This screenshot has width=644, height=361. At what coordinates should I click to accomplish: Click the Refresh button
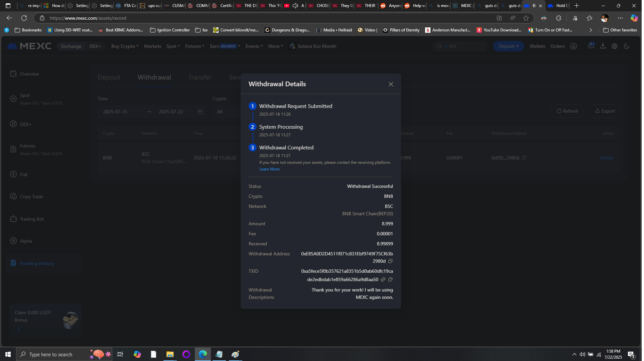(567, 111)
